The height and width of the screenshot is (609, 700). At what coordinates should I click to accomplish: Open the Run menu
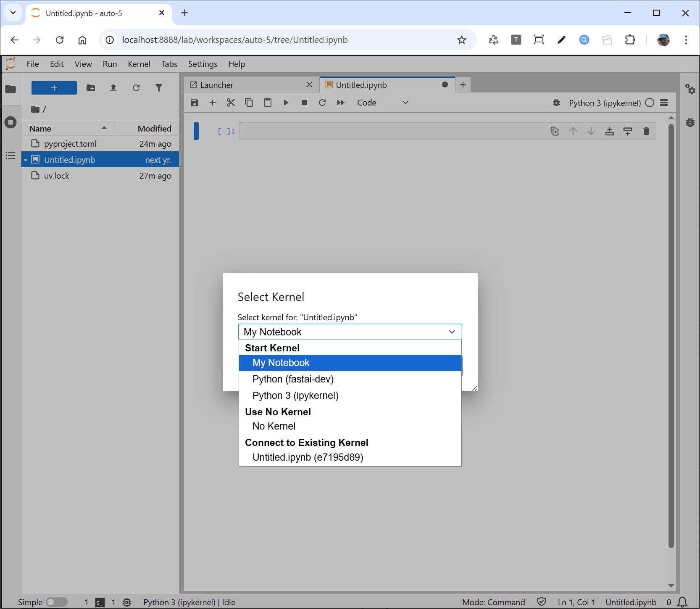tap(110, 64)
